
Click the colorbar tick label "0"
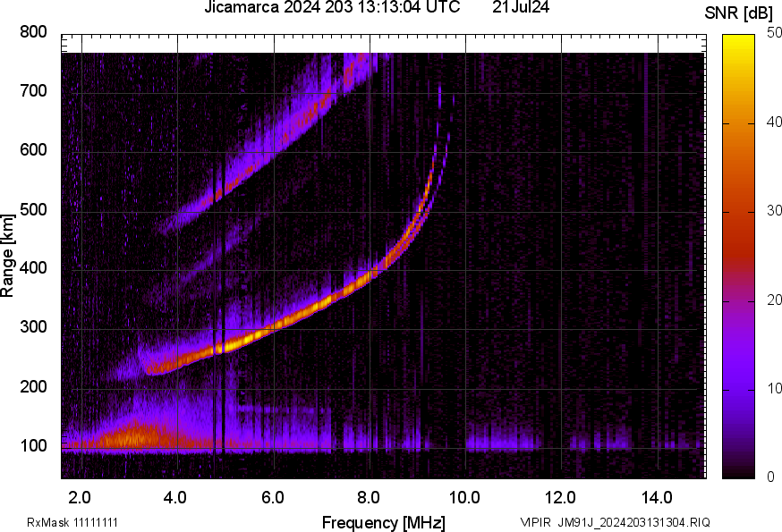coord(770,477)
